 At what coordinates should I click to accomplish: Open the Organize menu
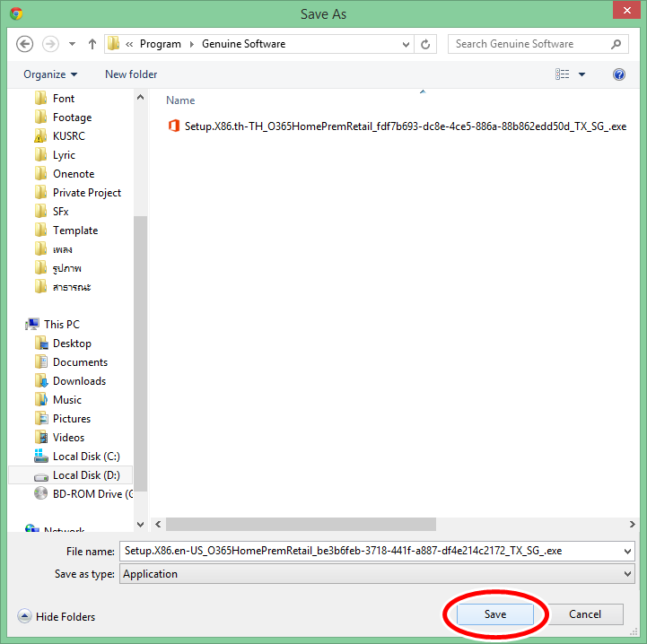(50, 74)
